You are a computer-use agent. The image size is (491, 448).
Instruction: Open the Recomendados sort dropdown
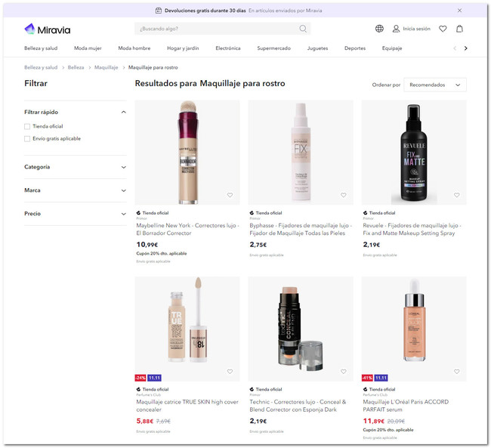(435, 85)
